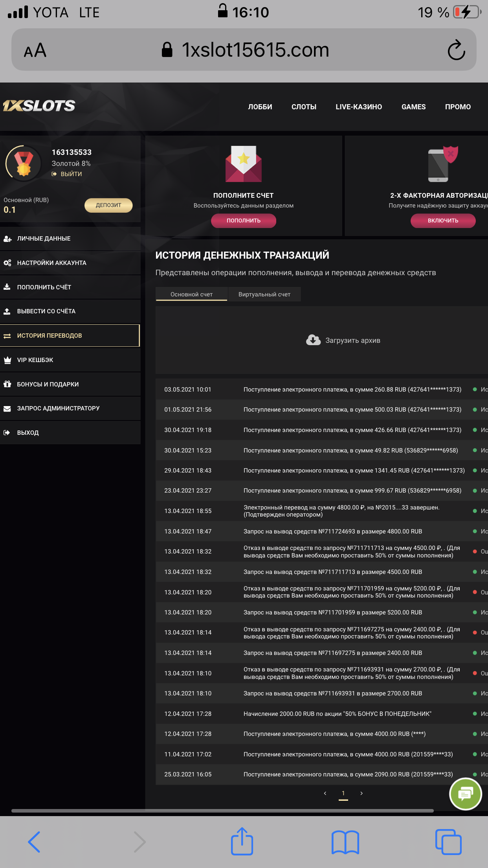Tap the Safari back arrow
The image size is (488, 868).
[x=34, y=842]
